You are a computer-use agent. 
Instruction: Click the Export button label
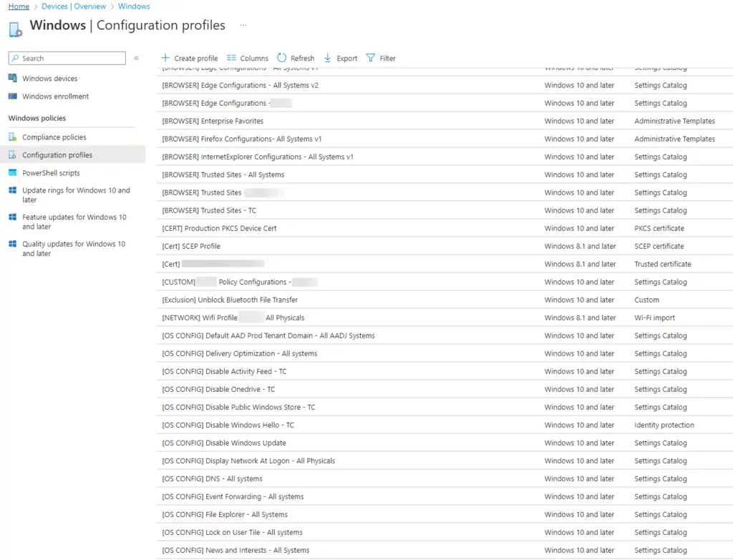click(x=347, y=59)
